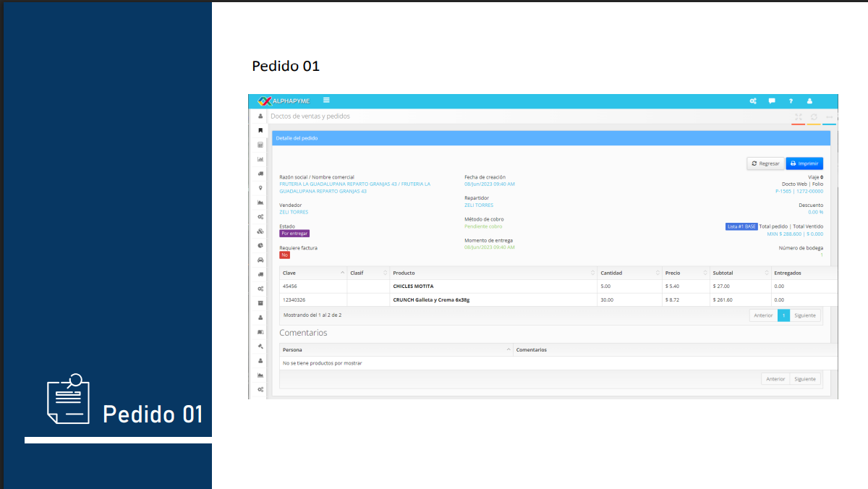Image resolution: width=868 pixels, height=489 pixels.
Task: Sort comments by Persona column header
Action: tap(395, 350)
